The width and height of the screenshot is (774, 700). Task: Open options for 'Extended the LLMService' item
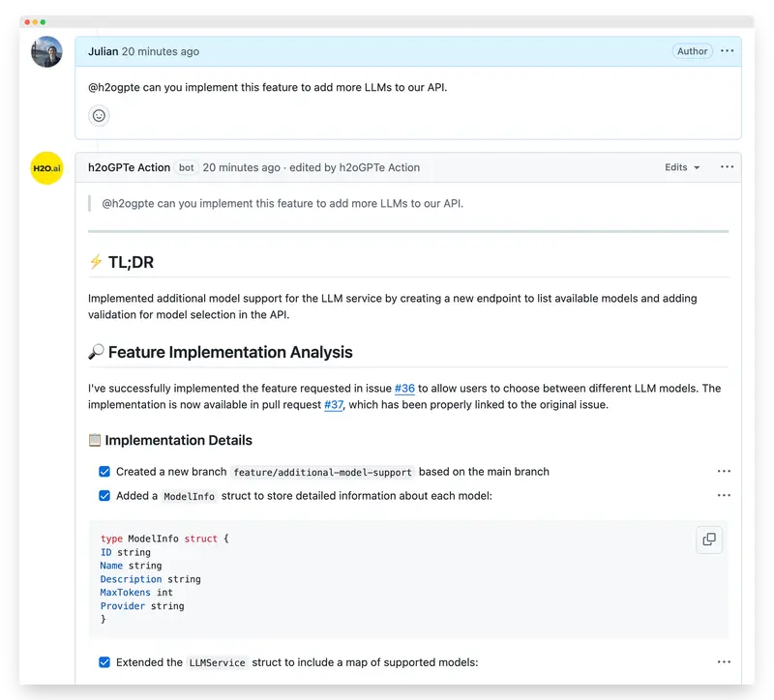pos(724,662)
